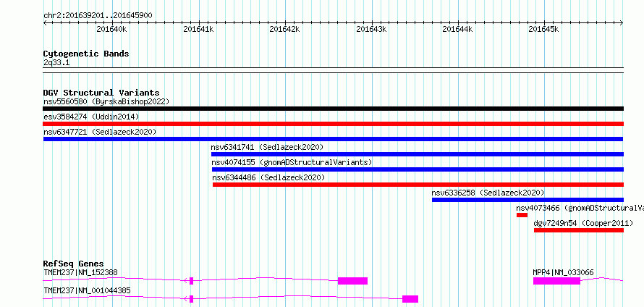Click the 201642k ruler label
The width and height of the screenshot is (644, 307).
tap(284, 30)
